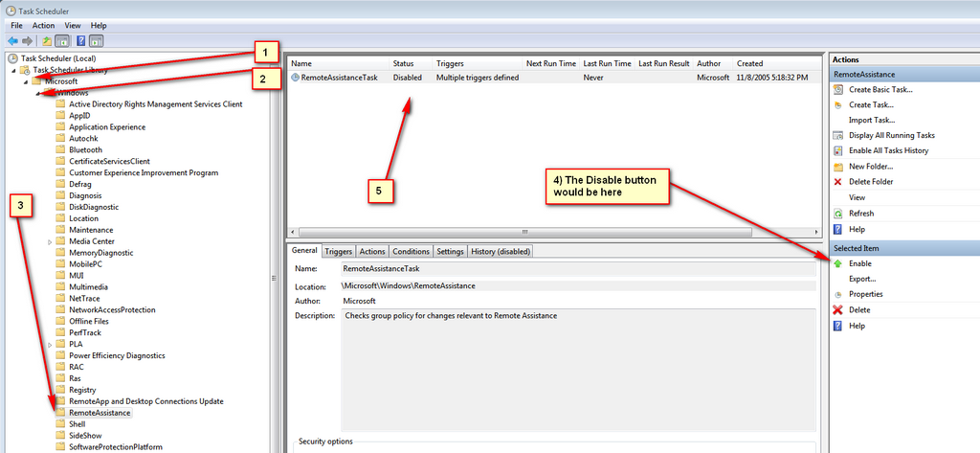Click the Defrag folder icon
This screenshot has height=453, width=980.
[x=60, y=184]
